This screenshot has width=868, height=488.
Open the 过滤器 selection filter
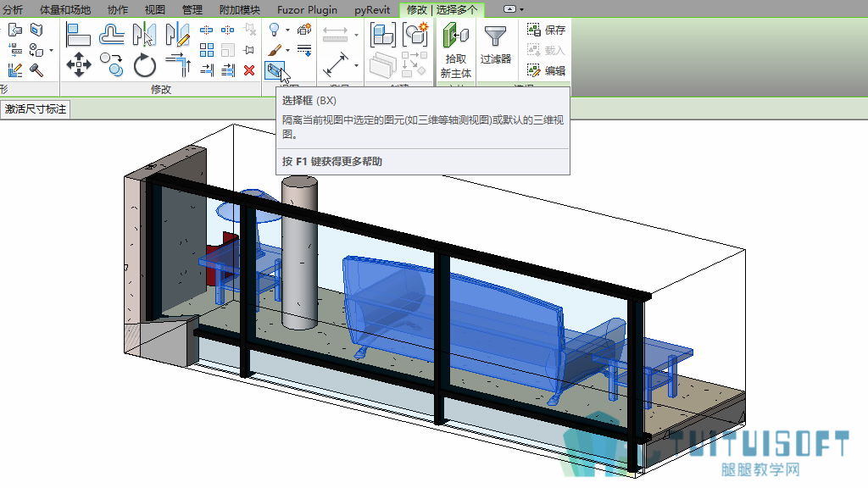pos(495,44)
